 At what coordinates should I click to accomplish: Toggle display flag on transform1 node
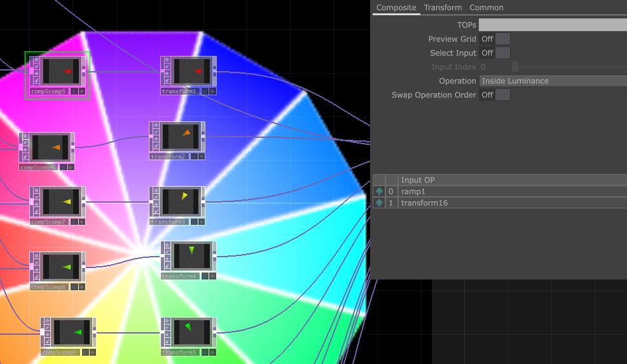pyautogui.click(x=205, y=91)
